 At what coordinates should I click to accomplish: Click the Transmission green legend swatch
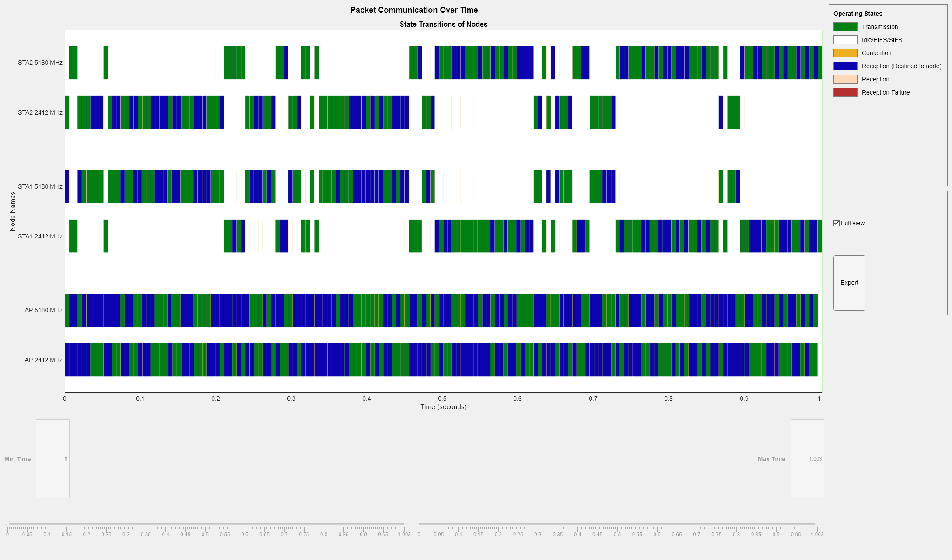(x=845, y=27)
